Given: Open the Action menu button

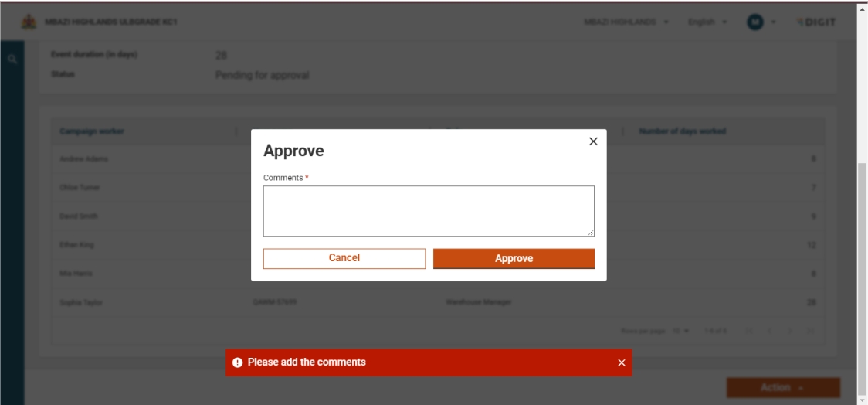Looking at the screenshot, I should [x=782, y=387].
